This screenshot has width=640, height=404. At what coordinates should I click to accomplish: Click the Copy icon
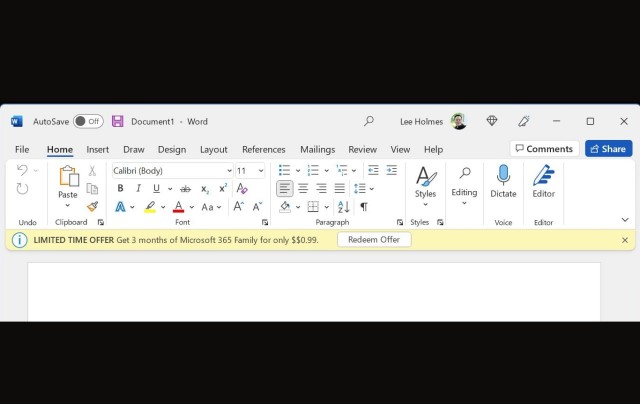(x=92, y=189)
